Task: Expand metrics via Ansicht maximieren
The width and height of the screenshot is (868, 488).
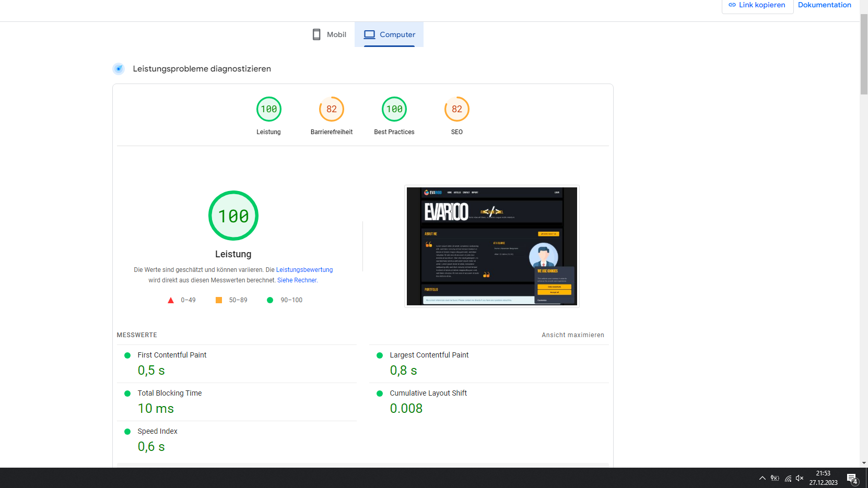Action: point(572,335)
